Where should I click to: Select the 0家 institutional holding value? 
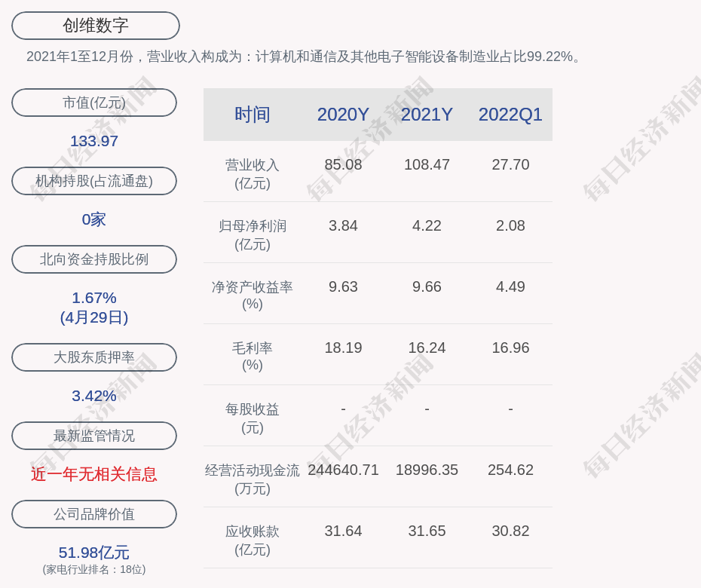click(94, 219)
